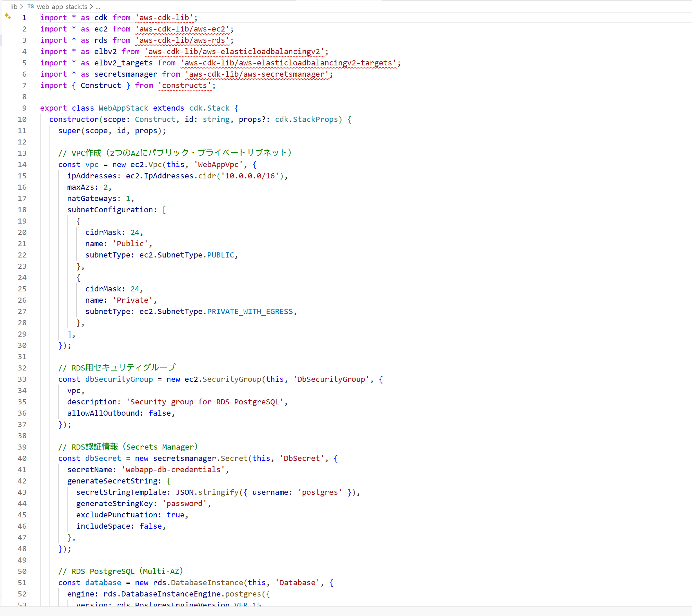The image size is (692, 616).
Task: Open web-app-stack.ts breadcrumb dropdown
Action: click(62, 7)
